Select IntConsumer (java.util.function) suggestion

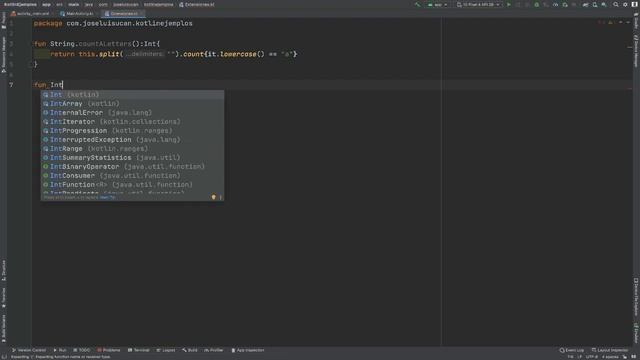pyautogui.click(x=132, y=176)
